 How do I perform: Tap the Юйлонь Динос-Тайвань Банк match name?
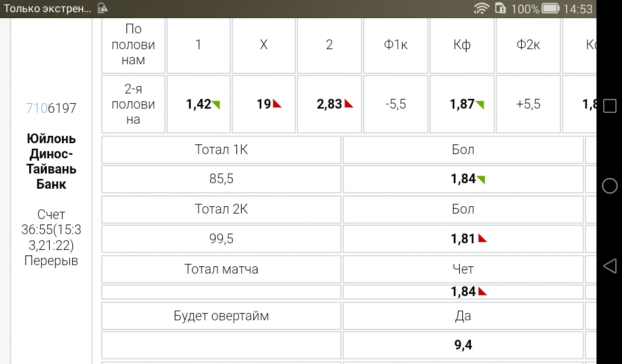coord(51,161)
